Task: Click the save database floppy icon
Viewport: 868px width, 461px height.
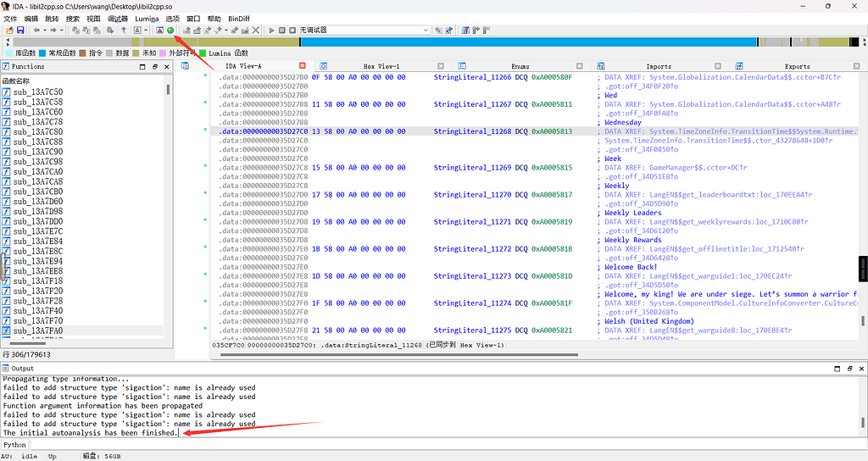Action: [20, 30]
